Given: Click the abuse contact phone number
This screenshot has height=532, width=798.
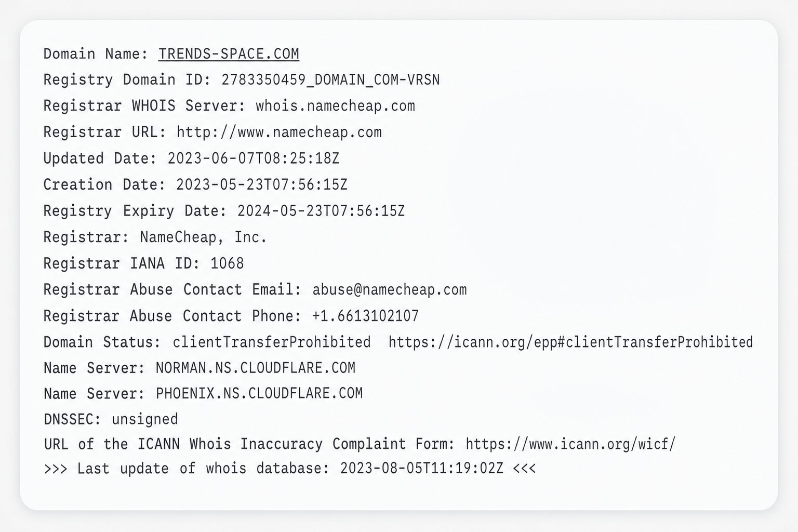Looking at the screenshot, I should point(365,316).
